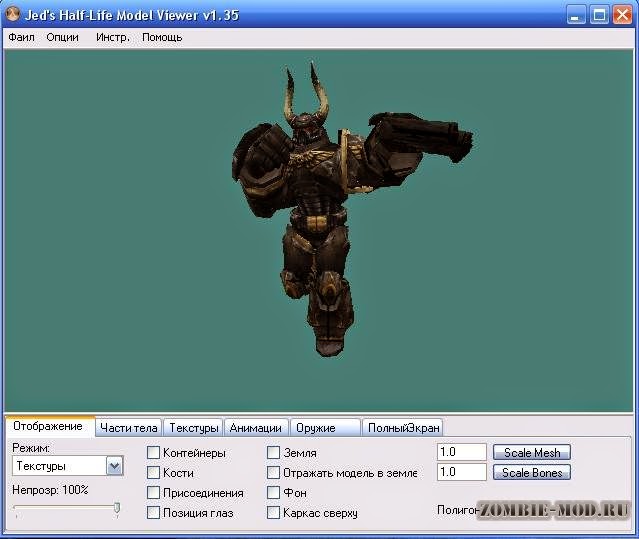Toggle Отражать модель в земле checkbox
This screenshot has height=539, width=639.
273,473
